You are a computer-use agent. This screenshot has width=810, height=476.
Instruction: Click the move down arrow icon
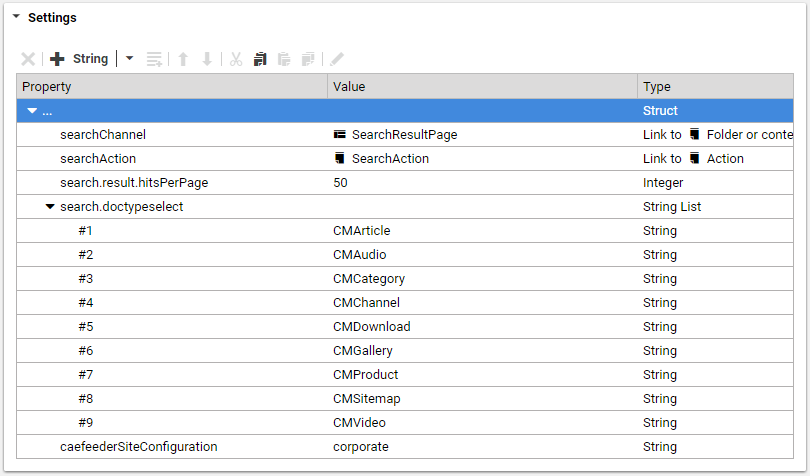[207, 59]
